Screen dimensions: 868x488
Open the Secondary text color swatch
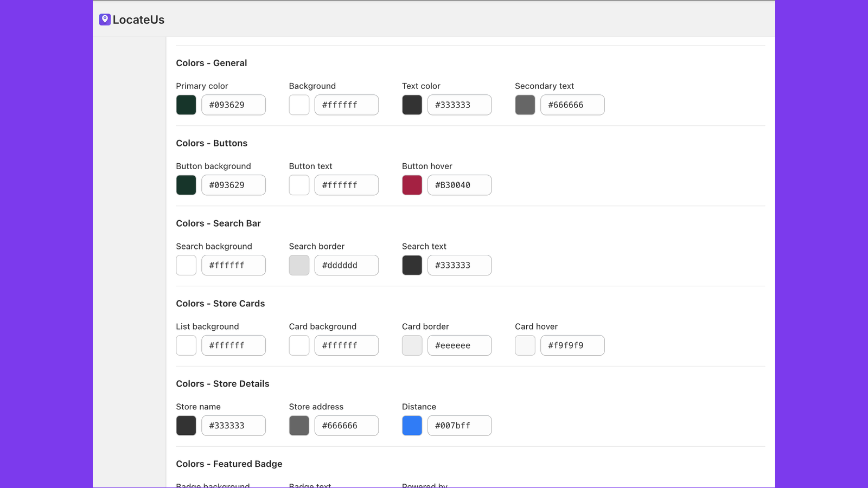tap(525, 105)
